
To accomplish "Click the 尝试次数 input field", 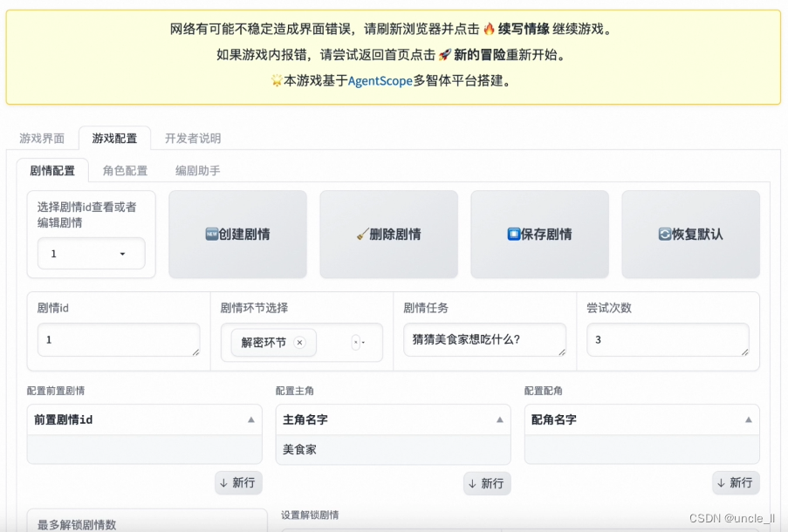I will click(x=668, y=339).
